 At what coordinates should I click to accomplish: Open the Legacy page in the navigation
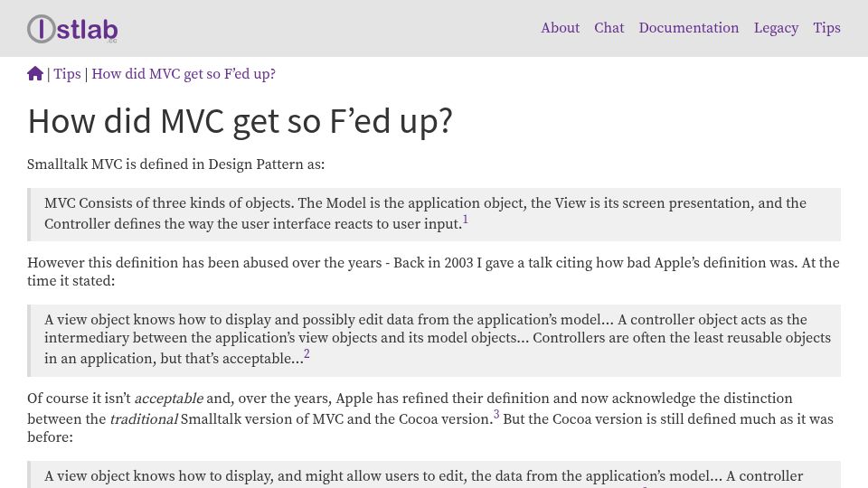tap(776, 28)
